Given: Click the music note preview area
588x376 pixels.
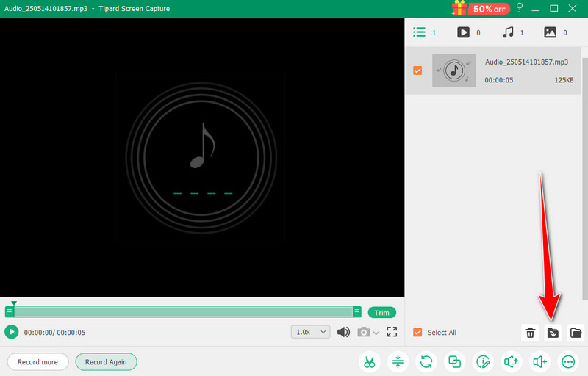Looking at the screenshot, I should click(201, 157).
